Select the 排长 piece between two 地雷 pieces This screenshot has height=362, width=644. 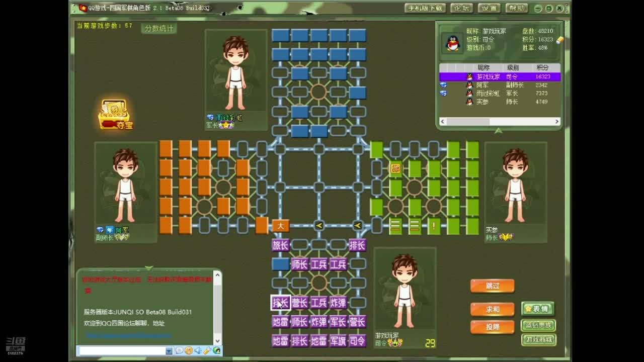[x=300, y=341]
